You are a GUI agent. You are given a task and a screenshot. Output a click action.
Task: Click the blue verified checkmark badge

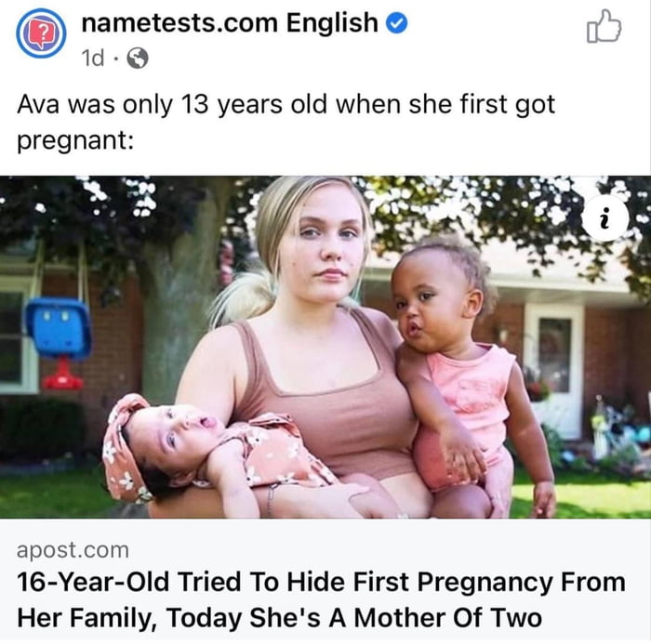pyautogui.click(x=397, y=23)
